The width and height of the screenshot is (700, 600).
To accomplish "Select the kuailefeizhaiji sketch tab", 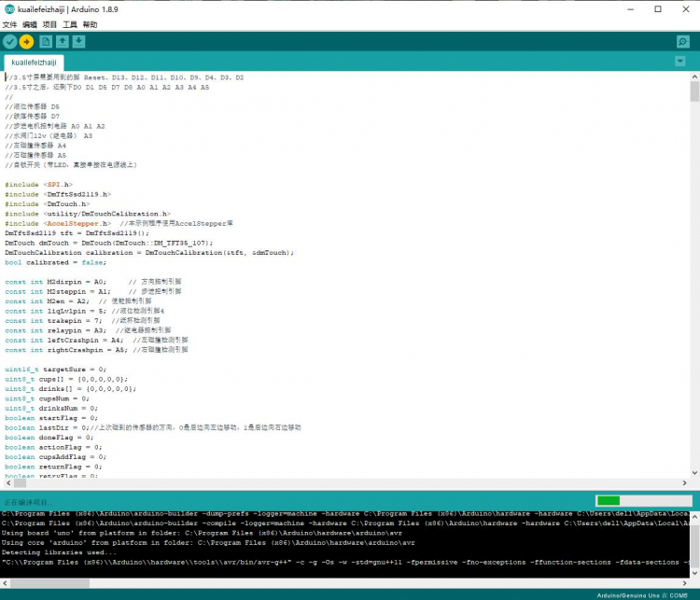I will [x=34, y=63].
